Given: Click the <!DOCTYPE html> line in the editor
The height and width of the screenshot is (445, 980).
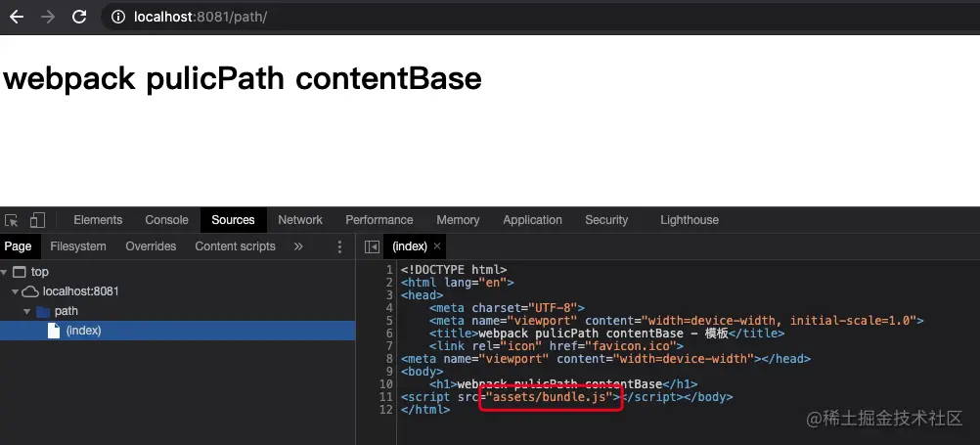Looking at the screenshot, I should pyautogui.click(x=454, y=270).
